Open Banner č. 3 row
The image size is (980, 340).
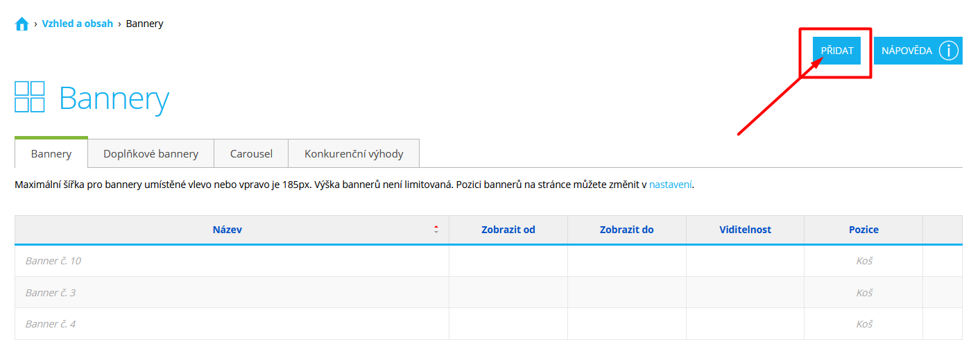click(488, 293)
